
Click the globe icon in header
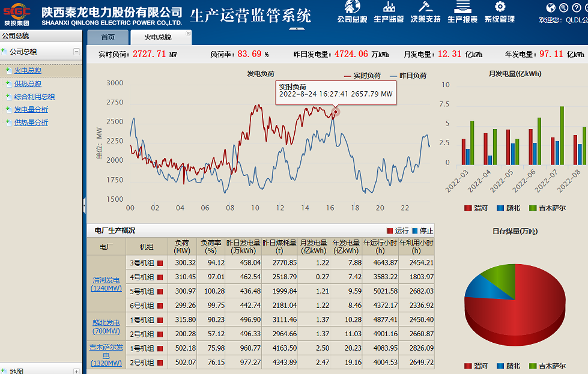click(551, 8)
